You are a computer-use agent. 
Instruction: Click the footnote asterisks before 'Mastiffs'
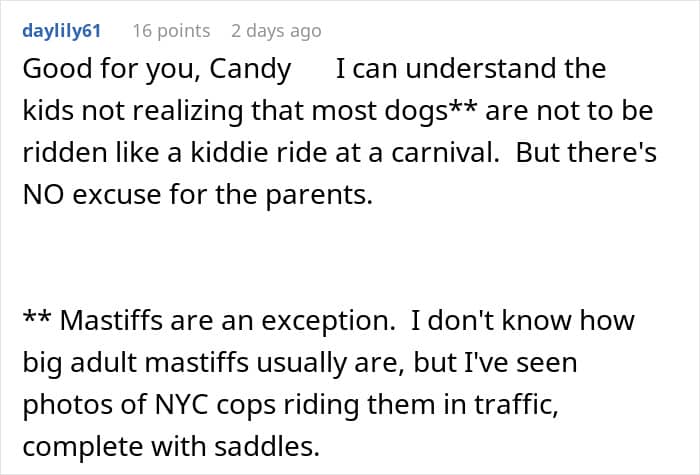(37, 316)
